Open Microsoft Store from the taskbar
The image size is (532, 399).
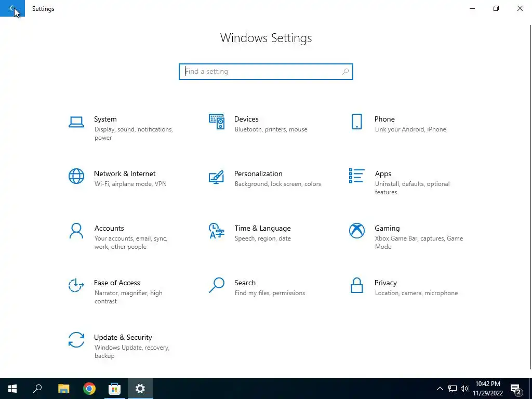[115, 389]
